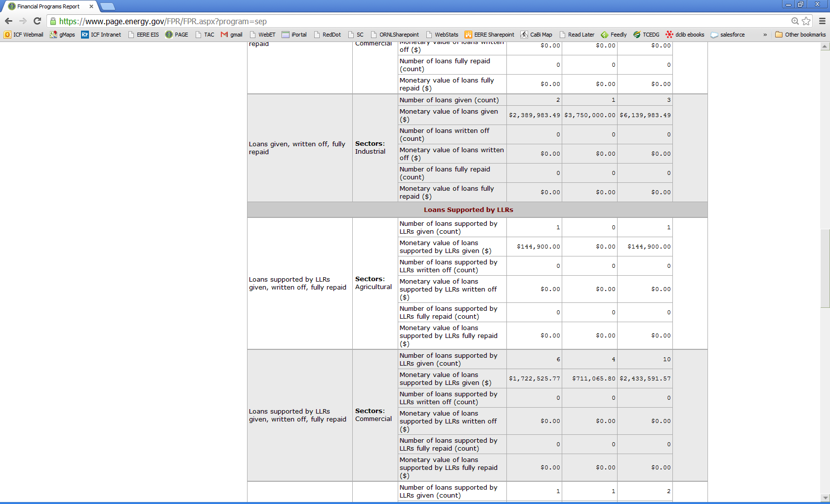Select the $711,065.80 Commercial cell

point(590,378)
